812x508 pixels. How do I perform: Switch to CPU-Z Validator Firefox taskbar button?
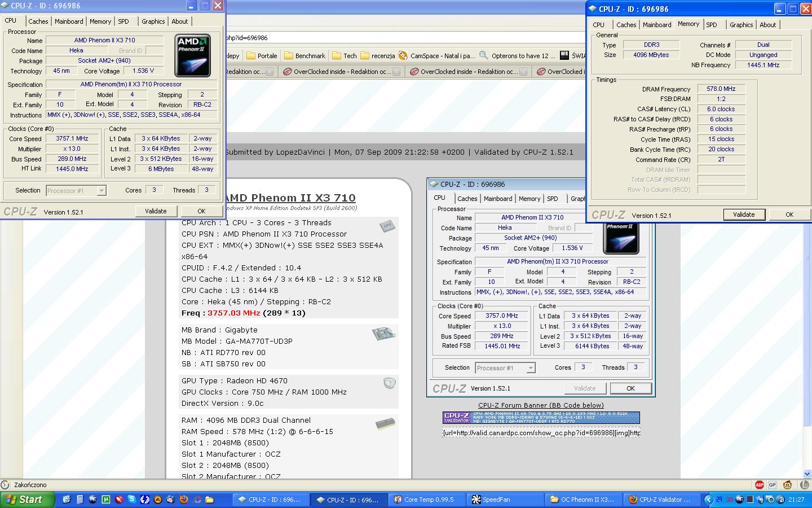[662, 500]
